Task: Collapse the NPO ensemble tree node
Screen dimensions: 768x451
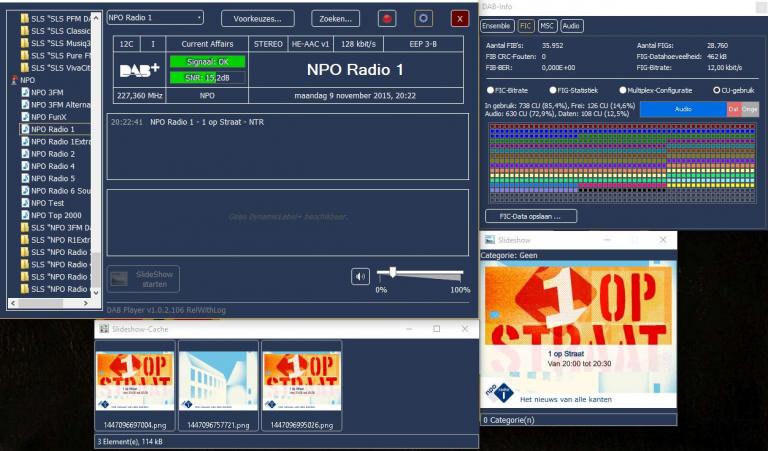Action: click(13, 79)
